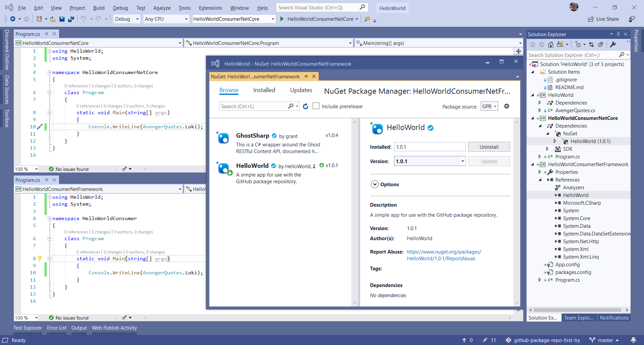
Task: Open the Extensions menu
Action: click(210, 8)
